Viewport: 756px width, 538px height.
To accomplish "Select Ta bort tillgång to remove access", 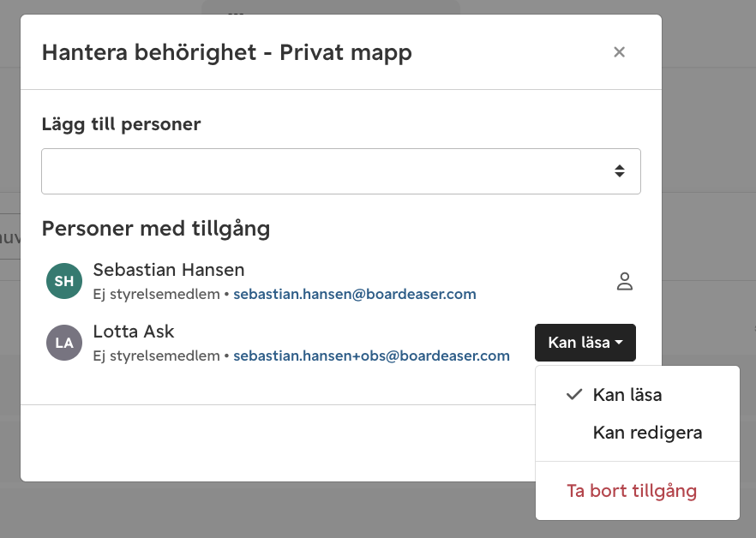I will click(x=638, y=491).
